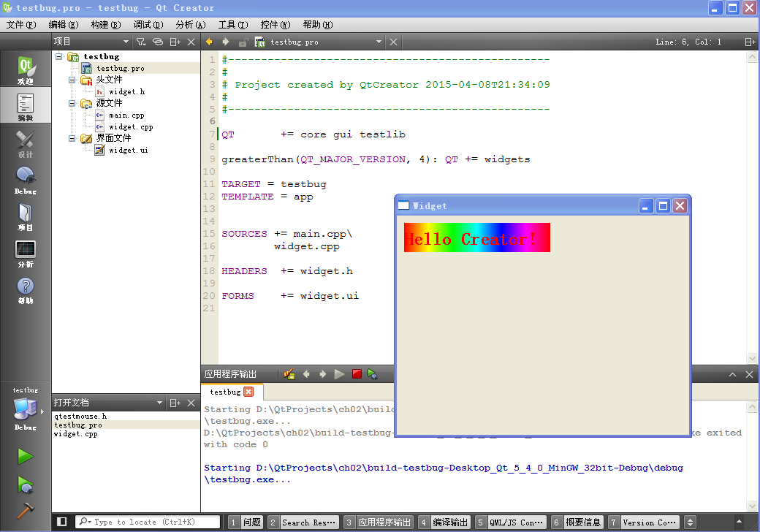This screenshot has height=532, width=760.
Task: Close the 打开文档 open documents panel
Action: coord(191,403)
